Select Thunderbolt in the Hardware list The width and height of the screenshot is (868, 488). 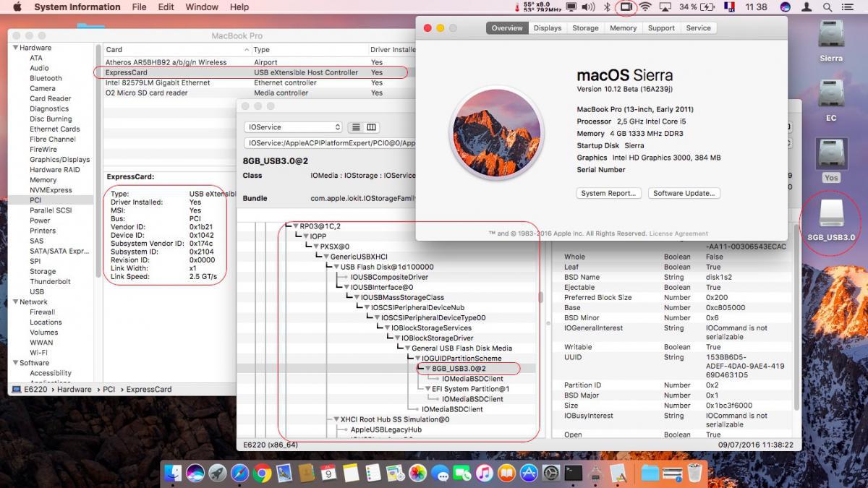coord(50,282)
